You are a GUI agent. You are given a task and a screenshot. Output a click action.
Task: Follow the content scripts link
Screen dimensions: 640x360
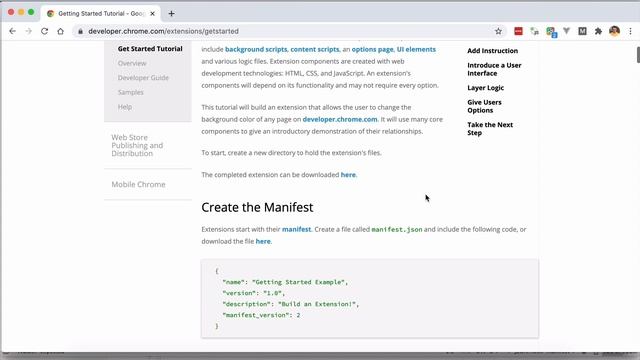[315, 49]
